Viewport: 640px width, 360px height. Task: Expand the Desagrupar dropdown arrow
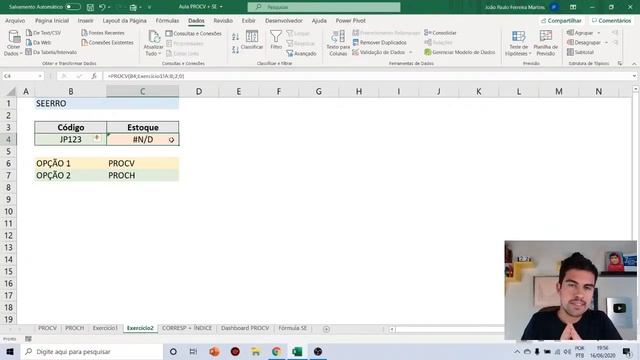tap(606, 42)
